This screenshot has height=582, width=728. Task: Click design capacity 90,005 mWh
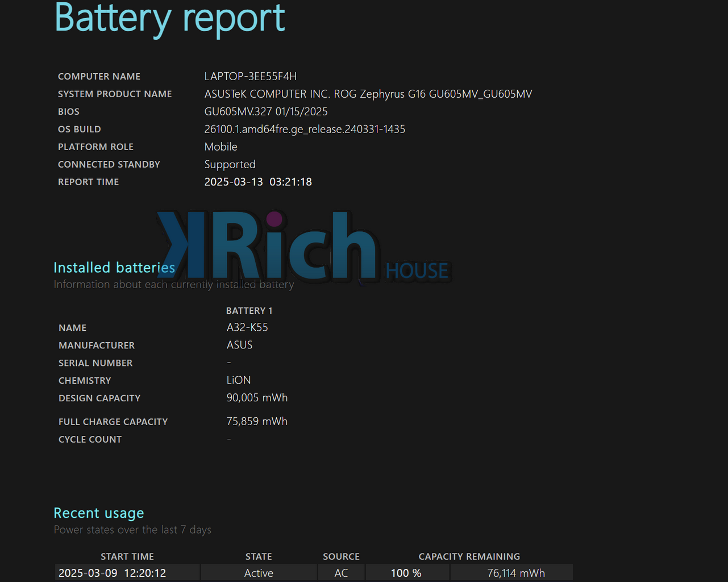click(257, 398)
